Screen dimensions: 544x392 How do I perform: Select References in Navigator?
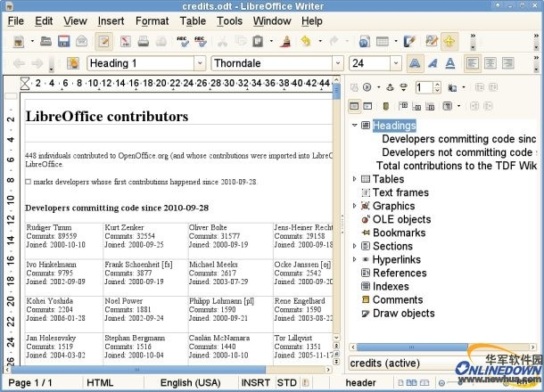tap(400, 273)
